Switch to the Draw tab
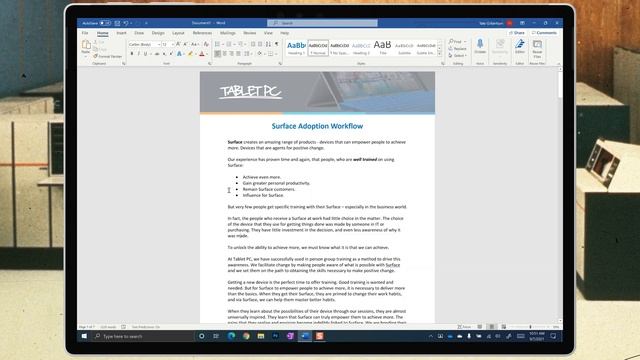 (x=139, y=33)
